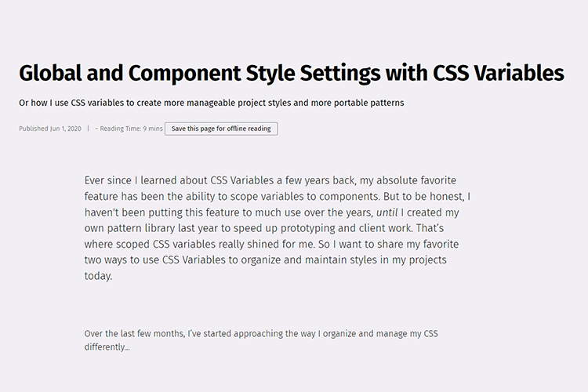Click 'Save this page for offline reading' button
This screenshot has height=392, width=588.
click(x=221, y=129)
